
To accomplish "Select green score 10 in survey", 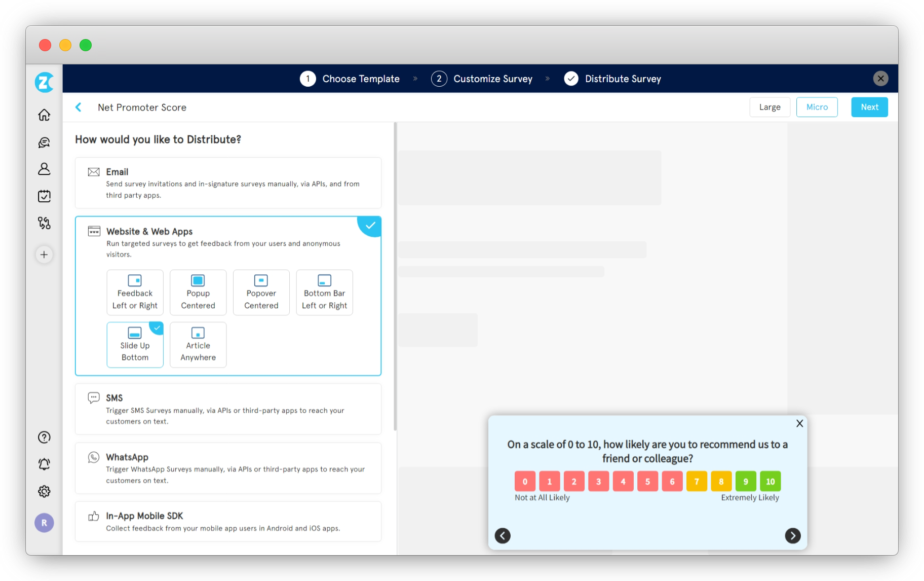I will (770, 481).
